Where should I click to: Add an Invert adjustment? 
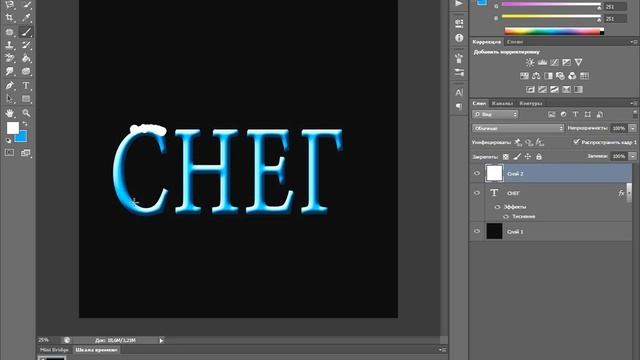[530, 89]
